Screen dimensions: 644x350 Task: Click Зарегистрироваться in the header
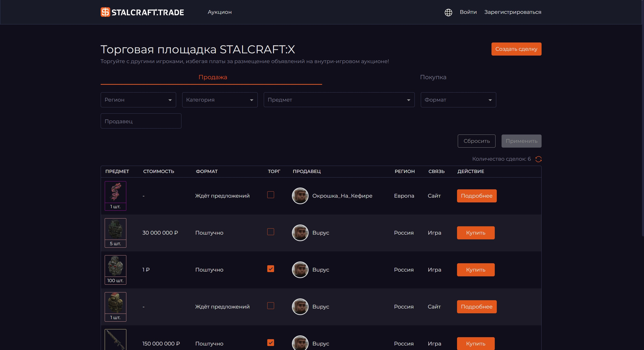click(x=513, y=12)
